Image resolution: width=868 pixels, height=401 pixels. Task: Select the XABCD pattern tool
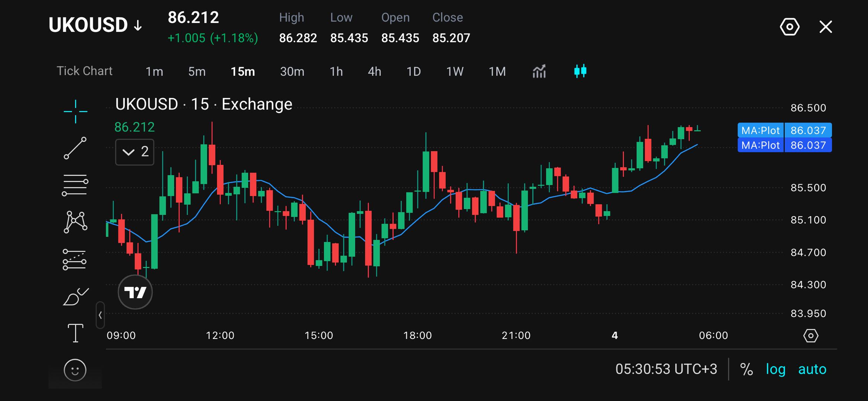tap(75, 222)
